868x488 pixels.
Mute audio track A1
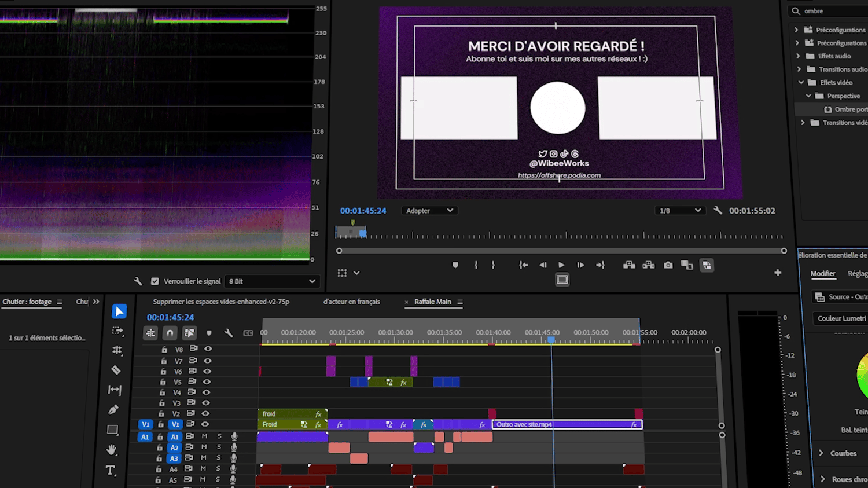(x=204, y=436)
